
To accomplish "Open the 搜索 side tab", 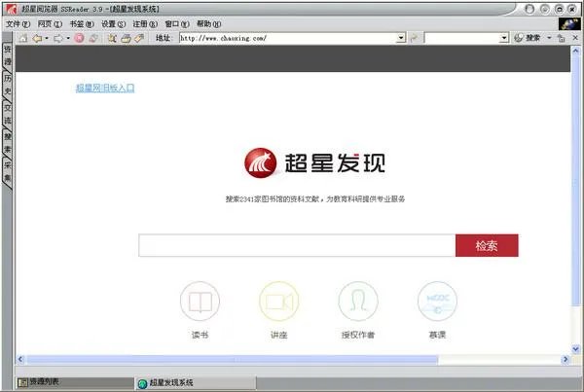I will (x=8, y=143).
